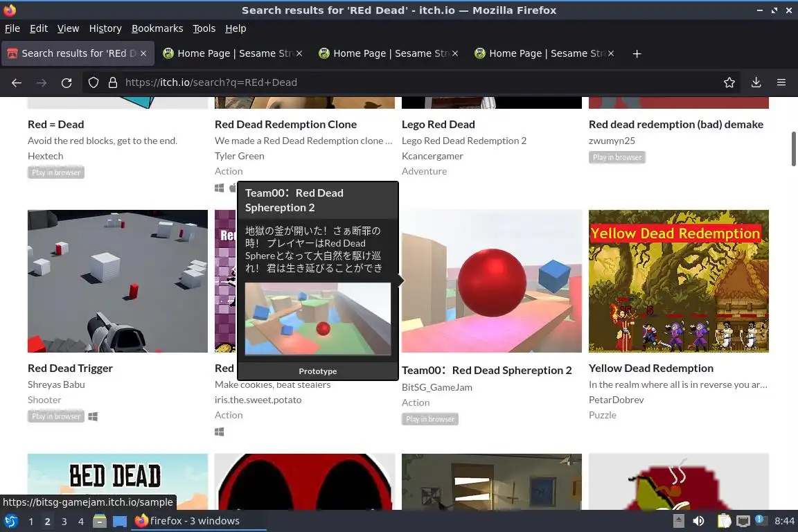Open 'Team00: Red Dead Sphereption 2' title below thumbnail
This screenshot has width=798, height=532.
pyautogui.click(x=486, y=370)
